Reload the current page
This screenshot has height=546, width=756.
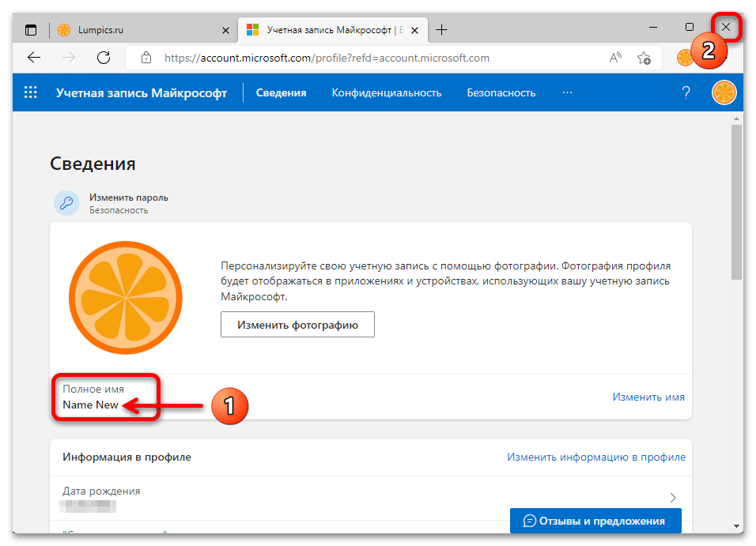pos(104,58)
